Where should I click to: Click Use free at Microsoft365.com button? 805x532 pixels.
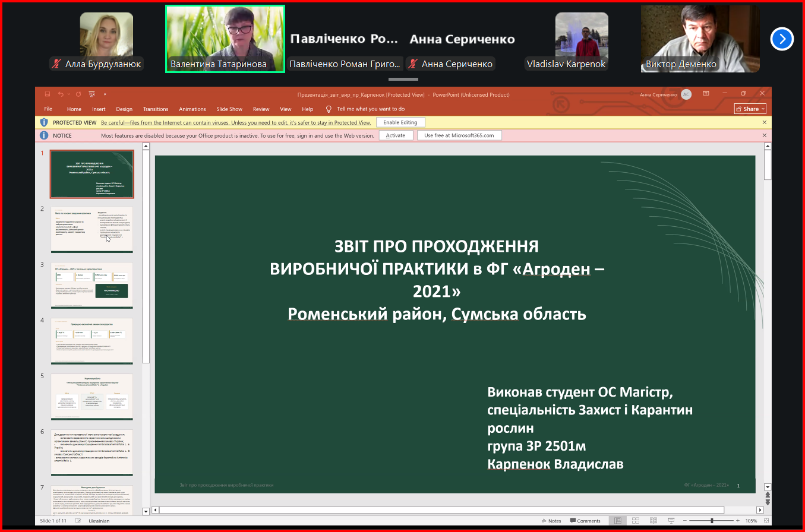459,135
